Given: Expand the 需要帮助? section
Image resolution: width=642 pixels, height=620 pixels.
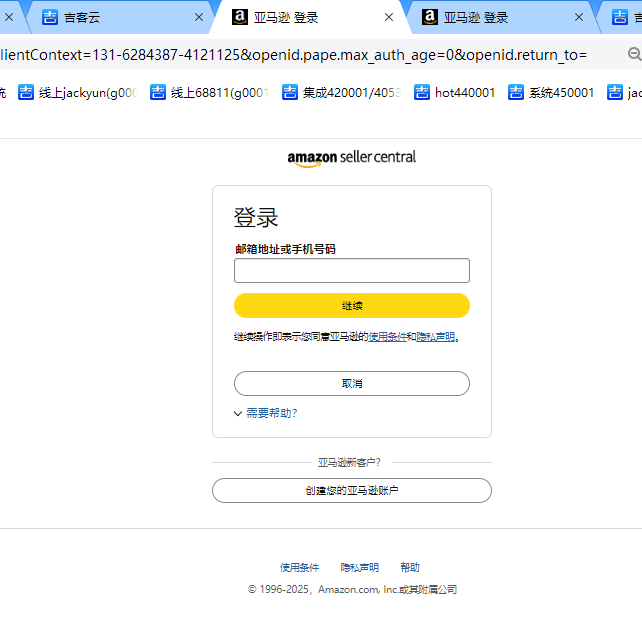Looking at the screenshot, I should 266,413.
